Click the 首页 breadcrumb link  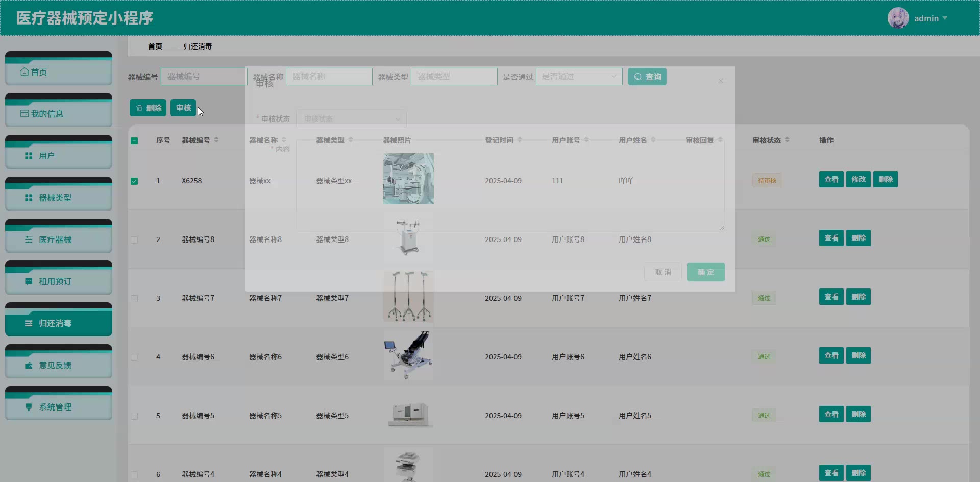click(x=155, y=46)
